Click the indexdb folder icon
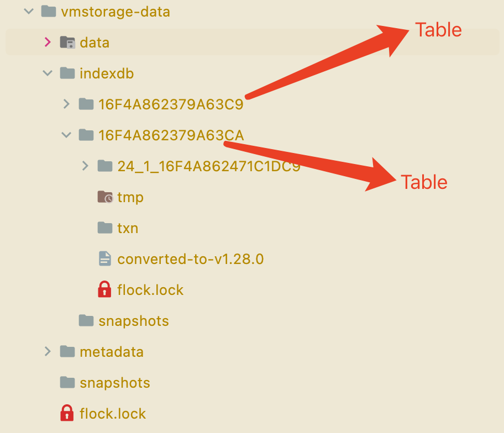 (x=67, y=73)
